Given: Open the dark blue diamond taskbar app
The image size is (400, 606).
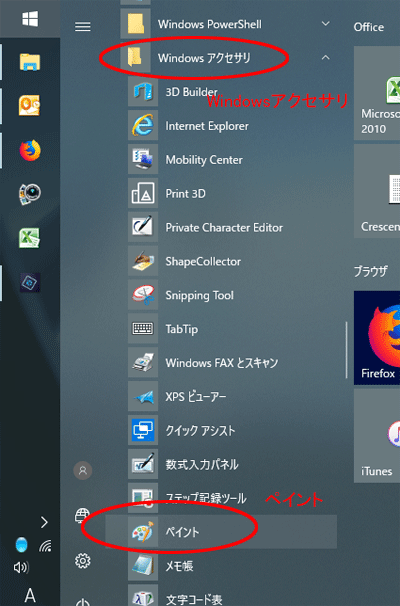Looking at the screenshot, I should 30,282.
